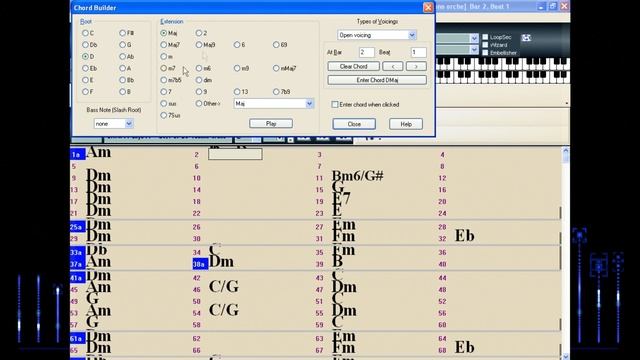Select the Bm6/G# chord at bar 11
640x360 pixels.
click(358, 176)
